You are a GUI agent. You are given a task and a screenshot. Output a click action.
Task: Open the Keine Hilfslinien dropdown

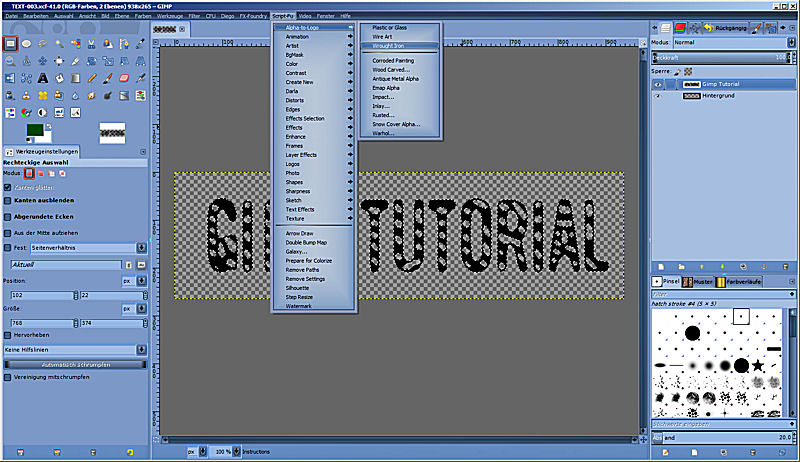(75, 350)
